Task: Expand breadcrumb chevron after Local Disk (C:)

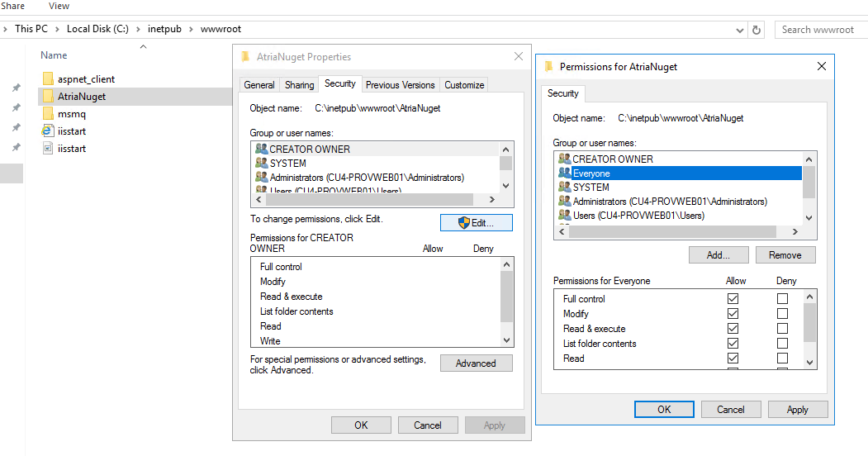Action: [138, 30]
